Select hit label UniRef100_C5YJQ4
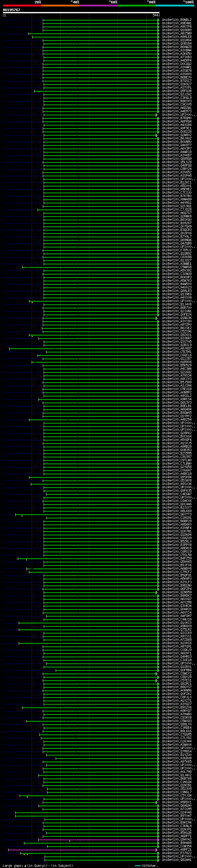The image size is (197, 868). click(176, 796)
